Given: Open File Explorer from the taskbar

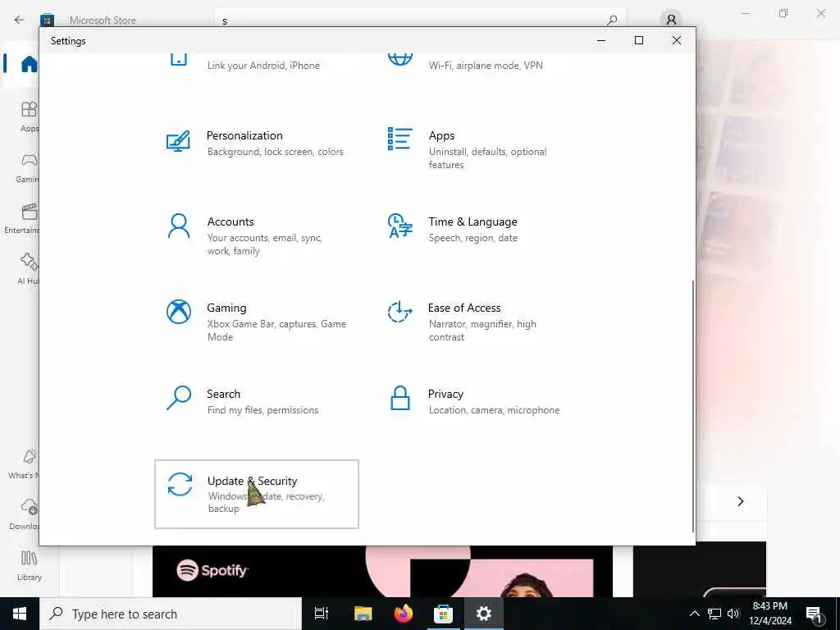Looking at the screenshot, I should point(363,614).
